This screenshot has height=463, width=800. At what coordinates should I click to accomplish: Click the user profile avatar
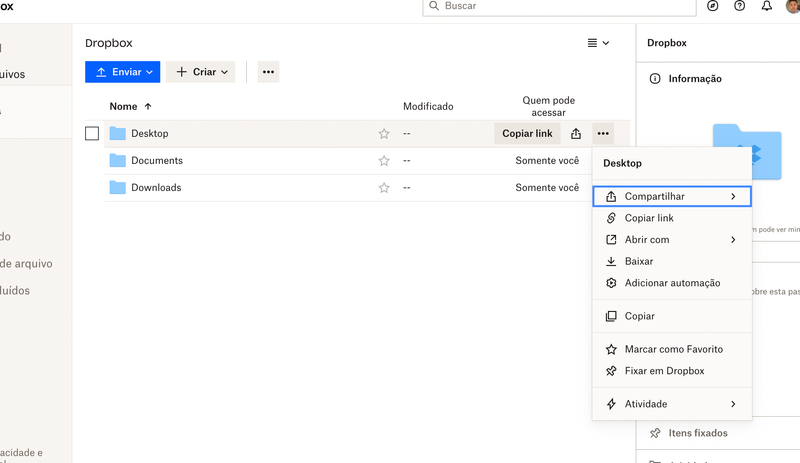[793, 6]
